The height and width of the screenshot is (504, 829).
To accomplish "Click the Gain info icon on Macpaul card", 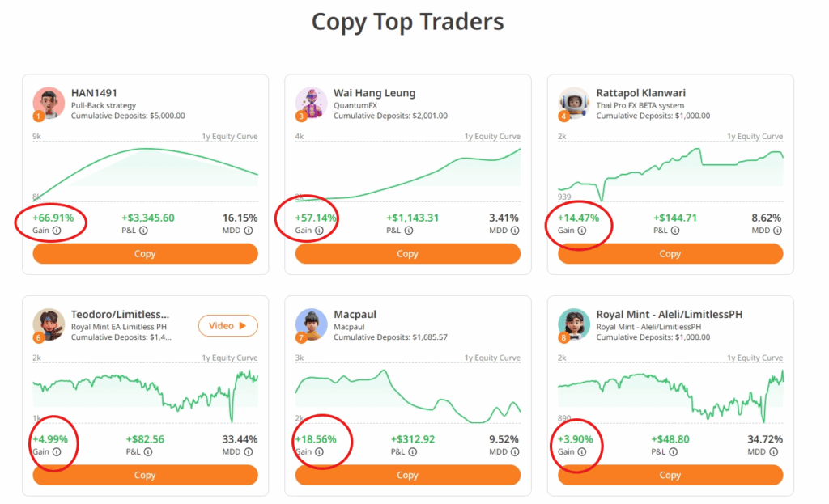I will point(320,452).
